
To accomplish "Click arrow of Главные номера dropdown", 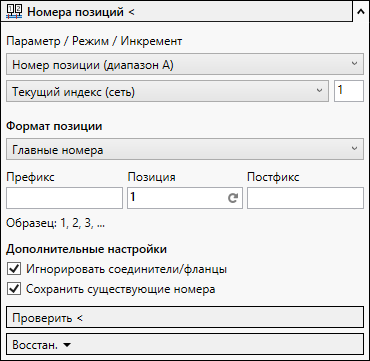I will (355, 149).
